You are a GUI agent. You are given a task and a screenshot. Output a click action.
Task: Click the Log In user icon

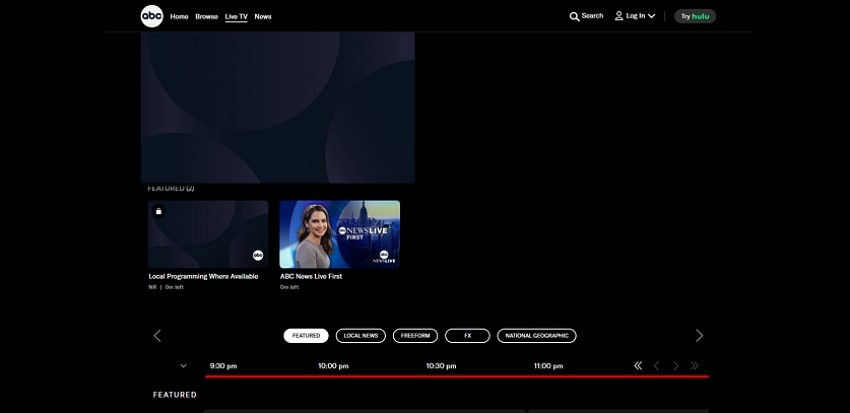tap(619, 16)
